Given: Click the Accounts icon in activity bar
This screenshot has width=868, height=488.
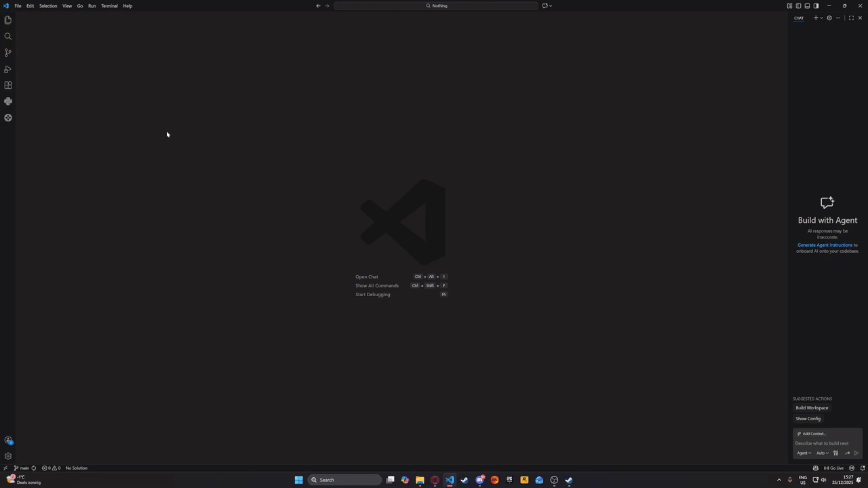Looking at the screenshot, I should (x=8, y=441).
